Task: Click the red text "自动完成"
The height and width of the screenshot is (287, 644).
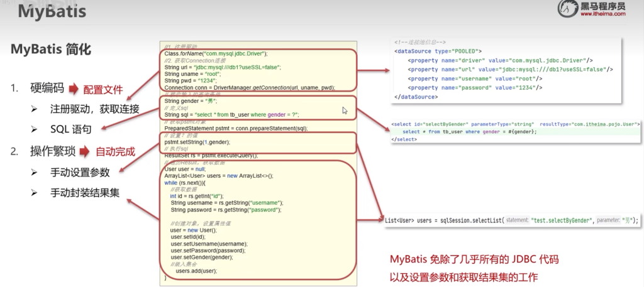Action: click(116, 152)
